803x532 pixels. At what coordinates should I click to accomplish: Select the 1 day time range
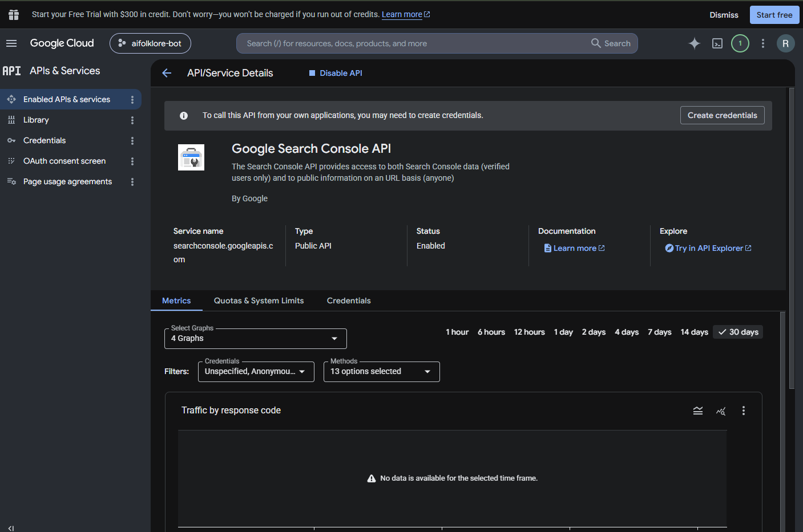[563, 332]
